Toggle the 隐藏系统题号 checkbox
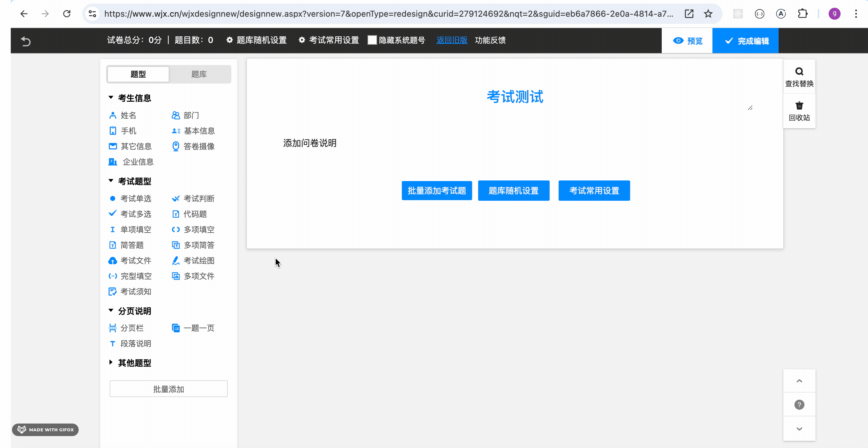 pos(372,40)
